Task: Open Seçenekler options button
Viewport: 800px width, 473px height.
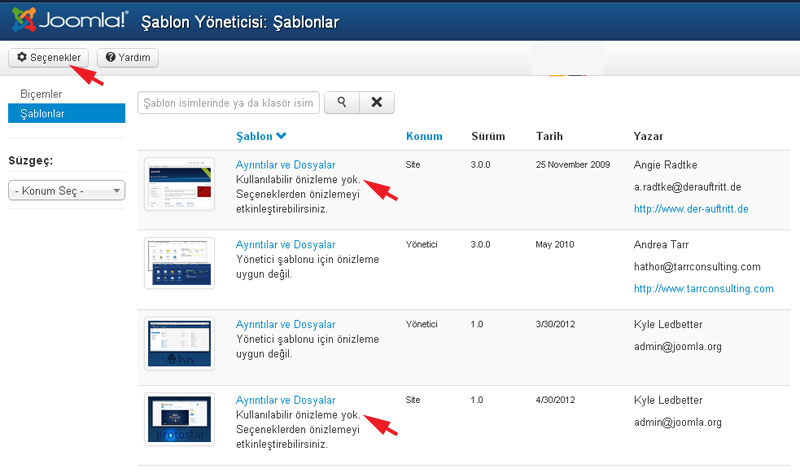Action: tap(48, 57)
